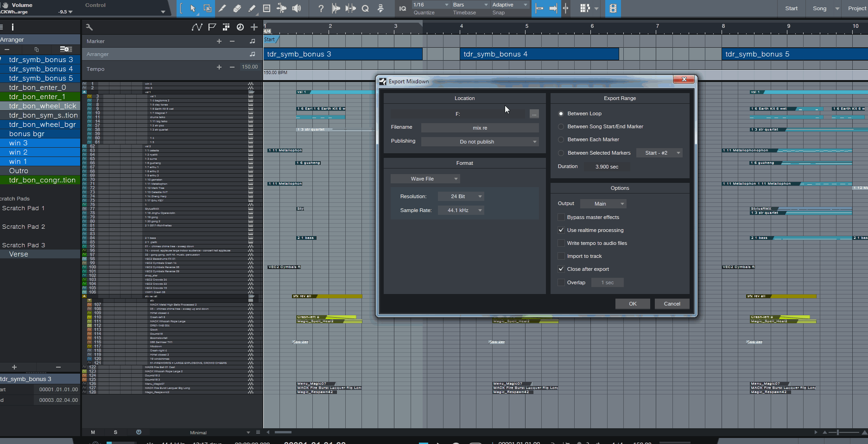
Task: Adjust the zoom slider at bottom right
Action: [837, 432]
